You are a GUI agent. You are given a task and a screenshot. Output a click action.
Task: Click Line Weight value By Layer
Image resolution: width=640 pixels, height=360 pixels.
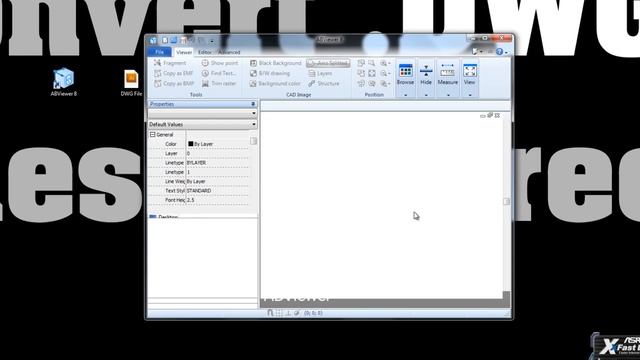tap(217, 181)
